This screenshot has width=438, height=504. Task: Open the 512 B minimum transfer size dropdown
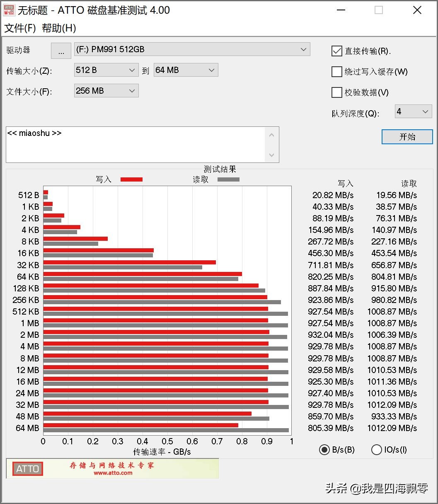pyautogui.click(x=106, y=70)
